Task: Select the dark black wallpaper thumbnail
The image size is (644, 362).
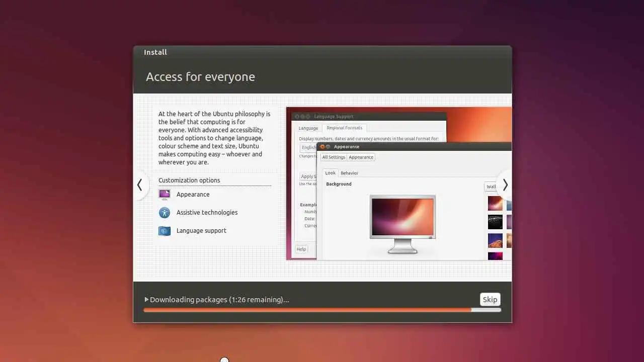Action: pos(495,222)
